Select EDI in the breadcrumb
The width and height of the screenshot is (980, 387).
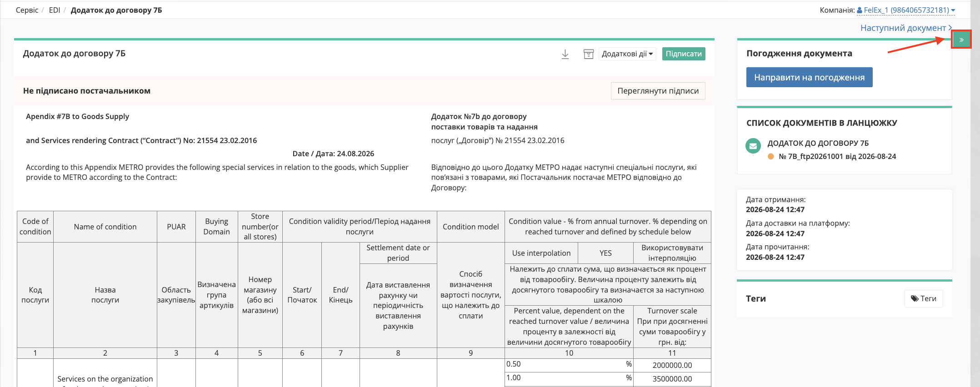coord(55,10)
